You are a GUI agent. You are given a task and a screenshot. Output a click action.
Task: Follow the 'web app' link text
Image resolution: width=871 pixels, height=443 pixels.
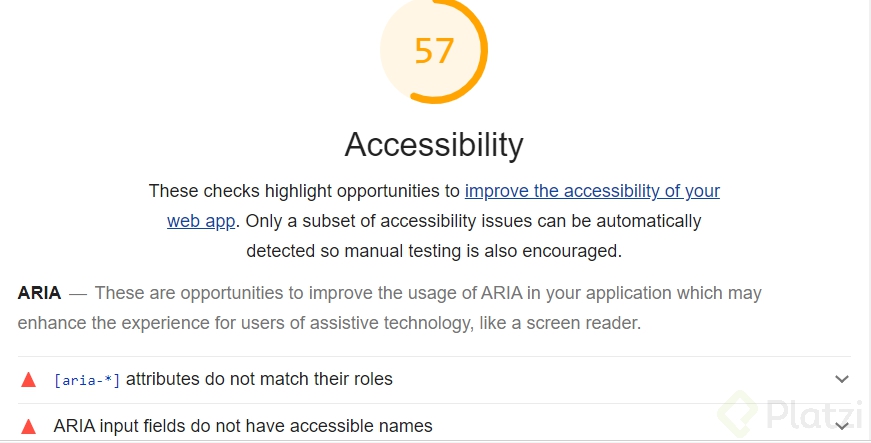pyautogui.click(x=201, y=221)
